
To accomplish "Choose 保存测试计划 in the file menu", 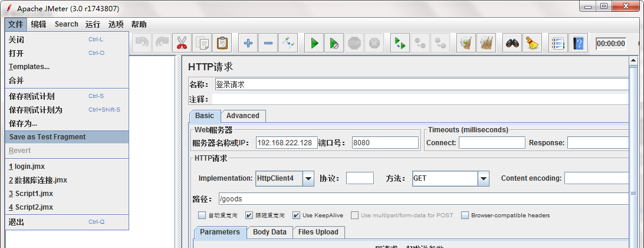I will (67, 96).
